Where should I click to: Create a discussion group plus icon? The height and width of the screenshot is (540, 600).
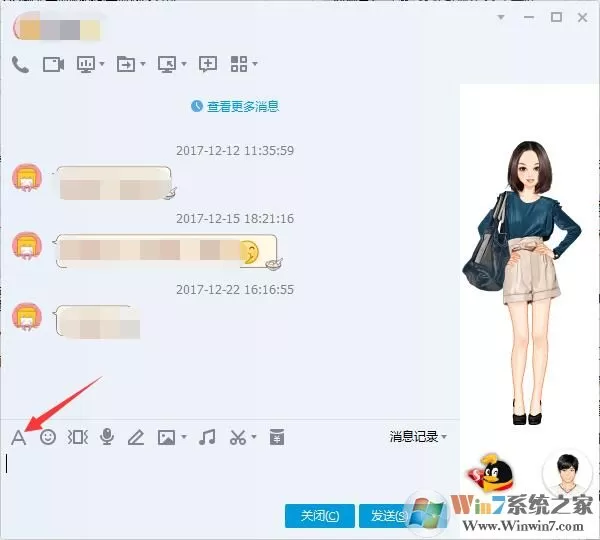(x=208, y=64)
